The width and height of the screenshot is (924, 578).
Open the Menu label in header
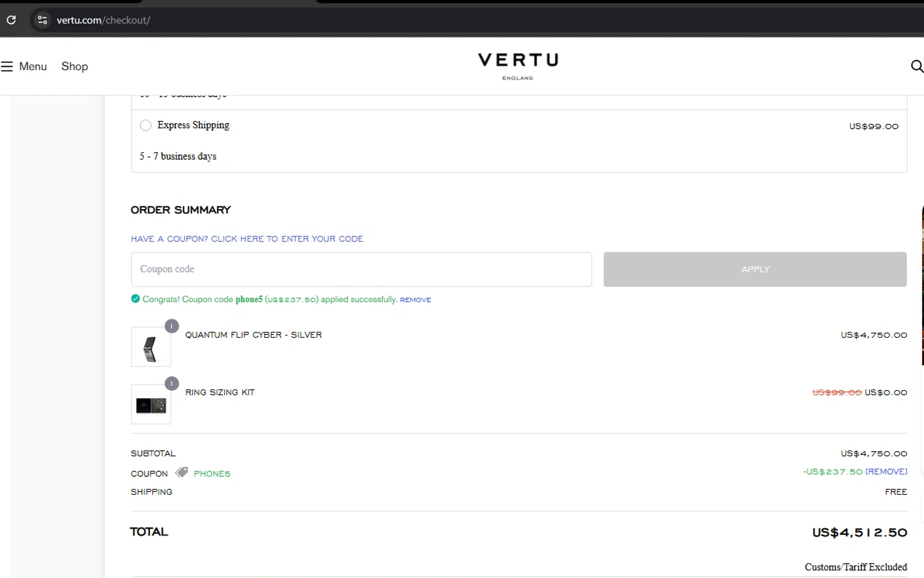pyautogui.click(x=33, y=67)
